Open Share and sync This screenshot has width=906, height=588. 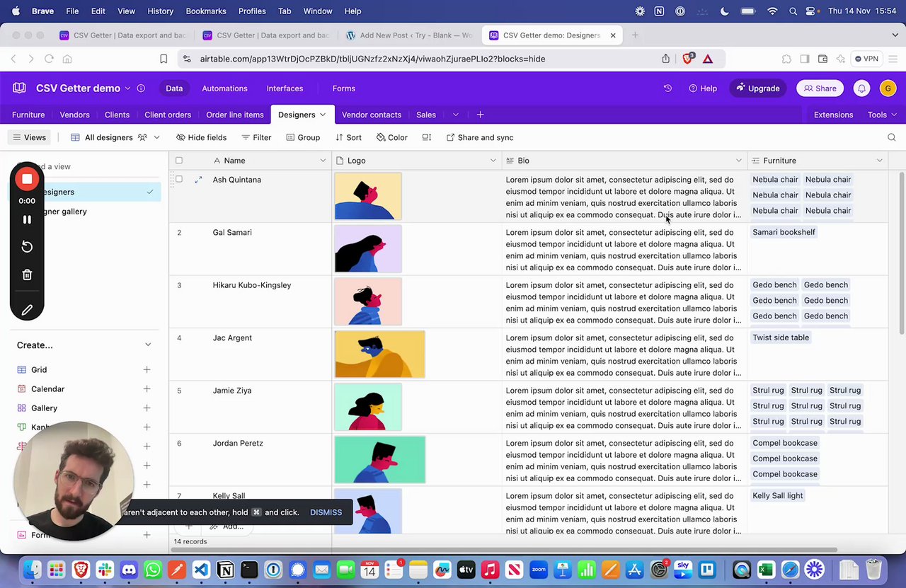(480, 137)
